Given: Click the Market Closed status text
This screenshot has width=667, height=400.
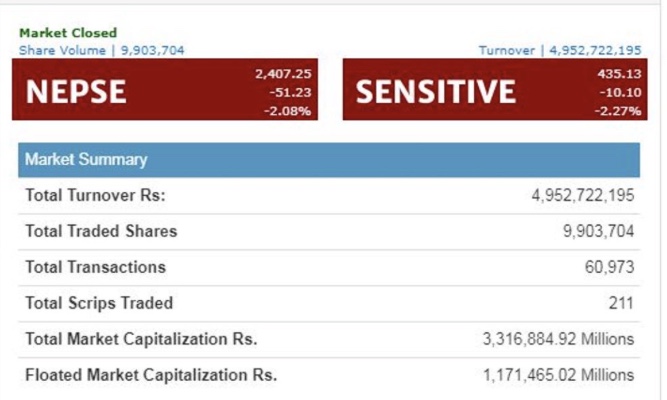Looking at the screenshot, I should click(68, 33).
